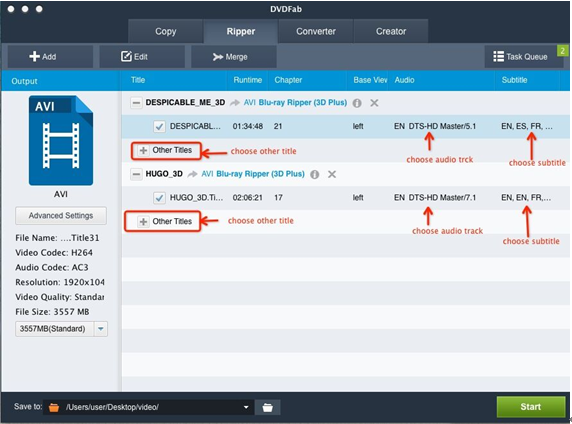Show info for HUGO_3D source

point(314,174)
